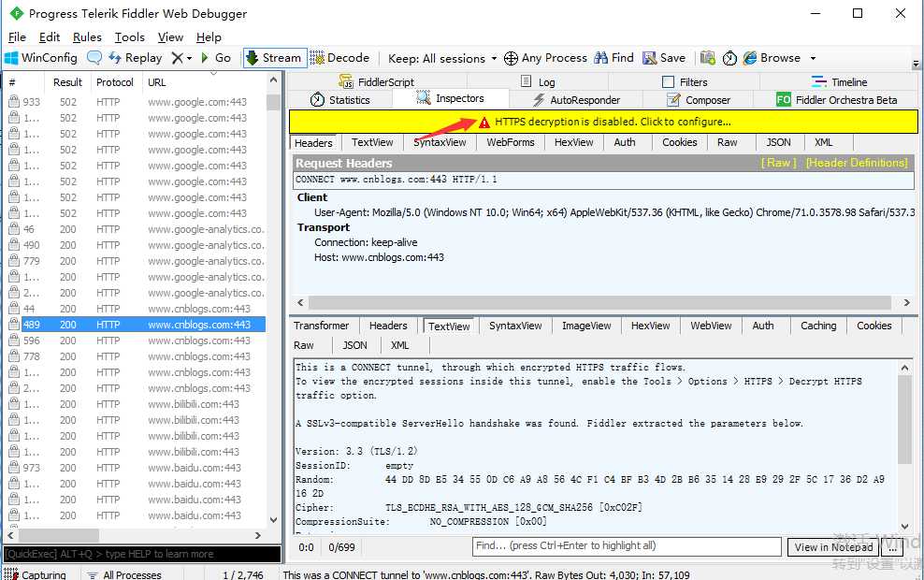
Task: Expand the toolbar overflow chevron
Action: coord(916,63)
